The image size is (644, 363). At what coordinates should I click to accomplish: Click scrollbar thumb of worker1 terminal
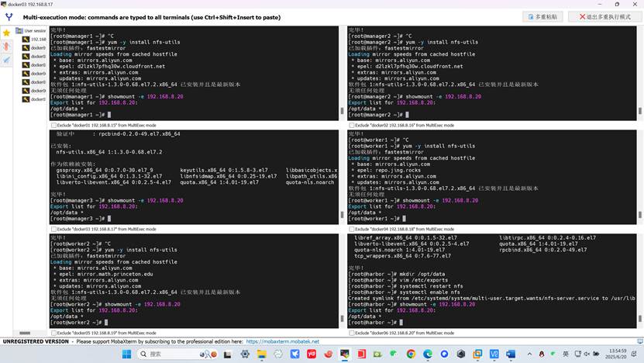[x=639, y=215]
